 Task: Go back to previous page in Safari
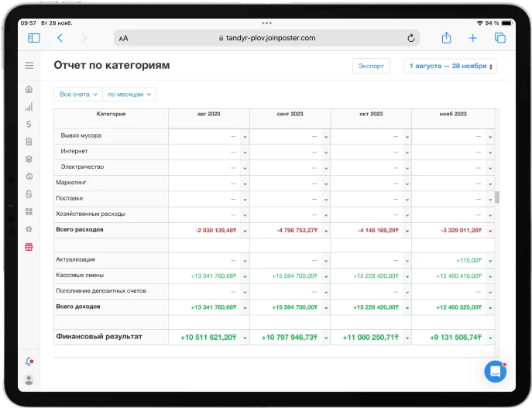60,38
